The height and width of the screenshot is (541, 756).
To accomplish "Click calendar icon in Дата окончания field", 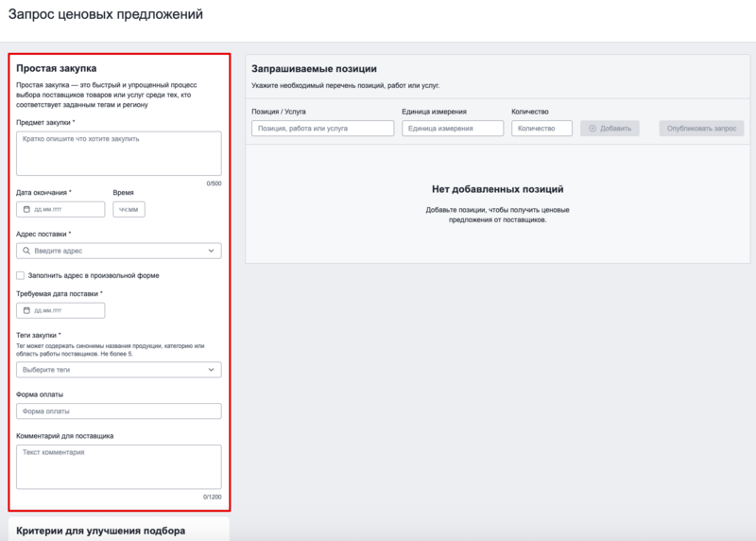I will pos(26,209).
